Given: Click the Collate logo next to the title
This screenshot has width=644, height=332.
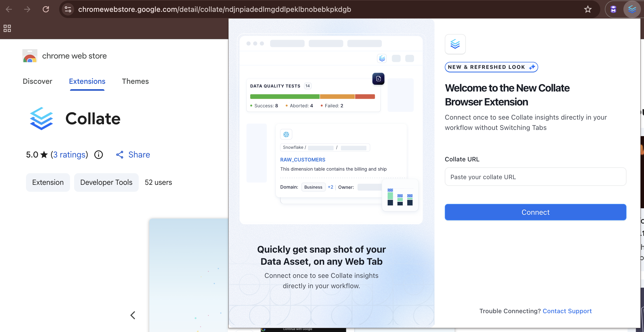Looking at the screenshot, I should pos(41,119).
